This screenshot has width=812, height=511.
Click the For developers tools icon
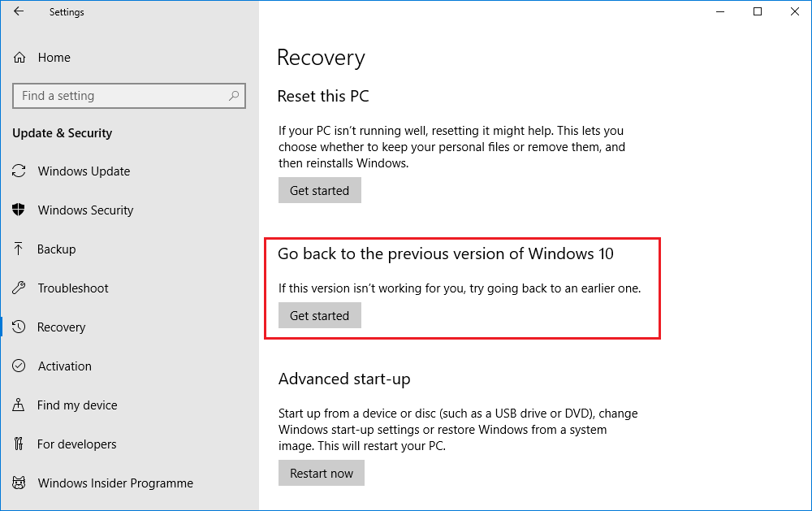pyautogui.click(x=19, y=444)
